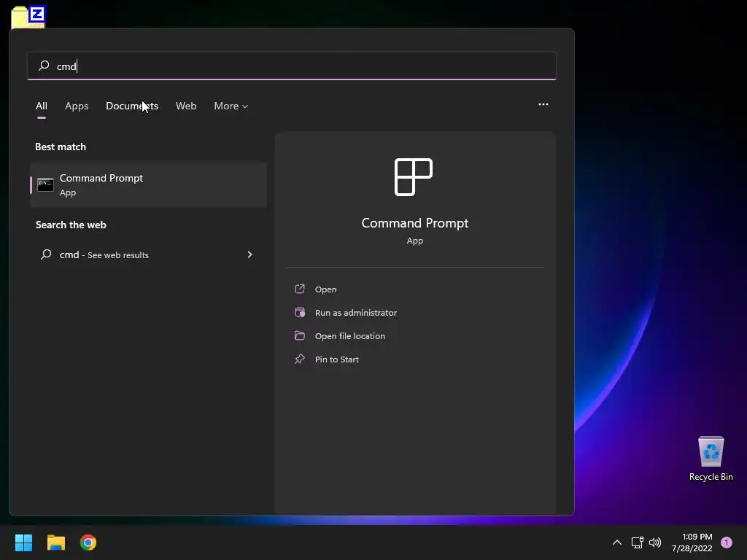The width and height of the screenshot is (747, 560).
Task: Open Command Prompt best match result
Action: pos(149,184)
